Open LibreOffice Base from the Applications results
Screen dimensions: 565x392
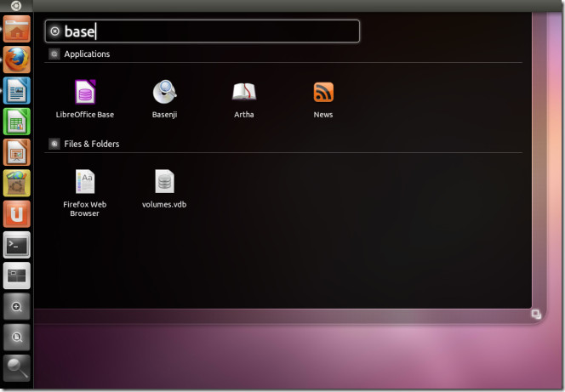click(84, 93)
